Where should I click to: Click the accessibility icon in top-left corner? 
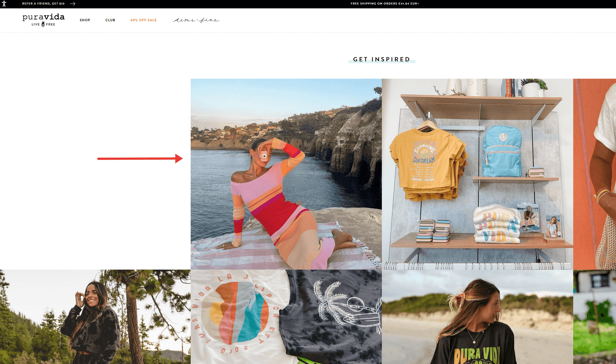pyautogui.click(x=4, y=4)
